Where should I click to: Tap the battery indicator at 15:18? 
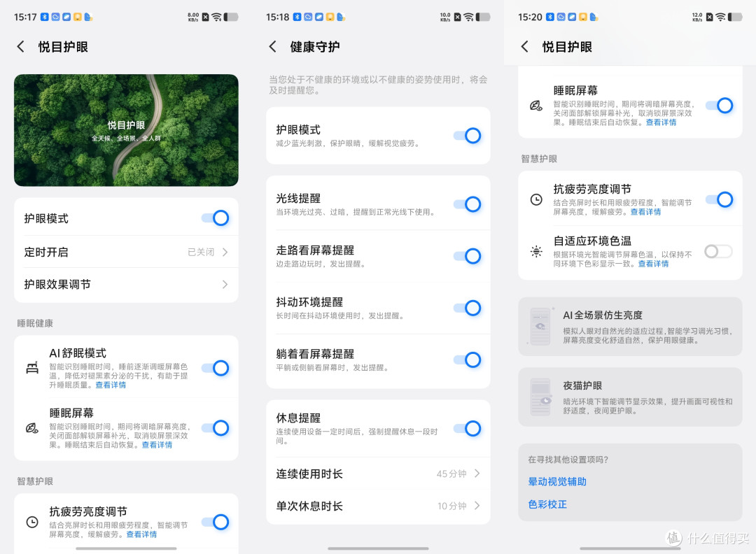coord(482,17)
